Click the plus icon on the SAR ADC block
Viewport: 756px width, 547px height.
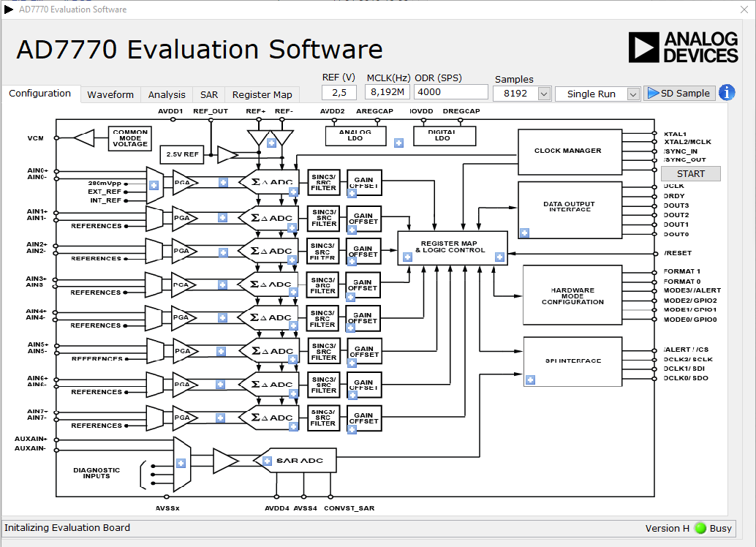coord(267,461)
